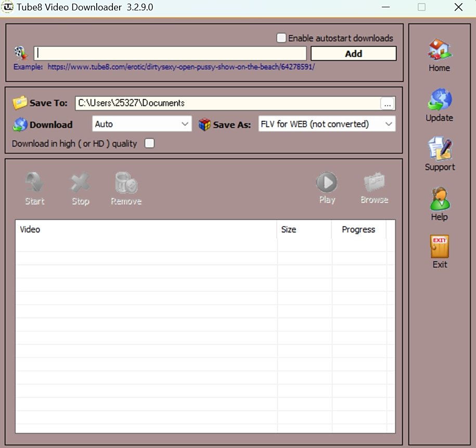Click the browse button next to Save To path
Screen dimensions: 476x448
pyautogui.click(x=387, y=103)
